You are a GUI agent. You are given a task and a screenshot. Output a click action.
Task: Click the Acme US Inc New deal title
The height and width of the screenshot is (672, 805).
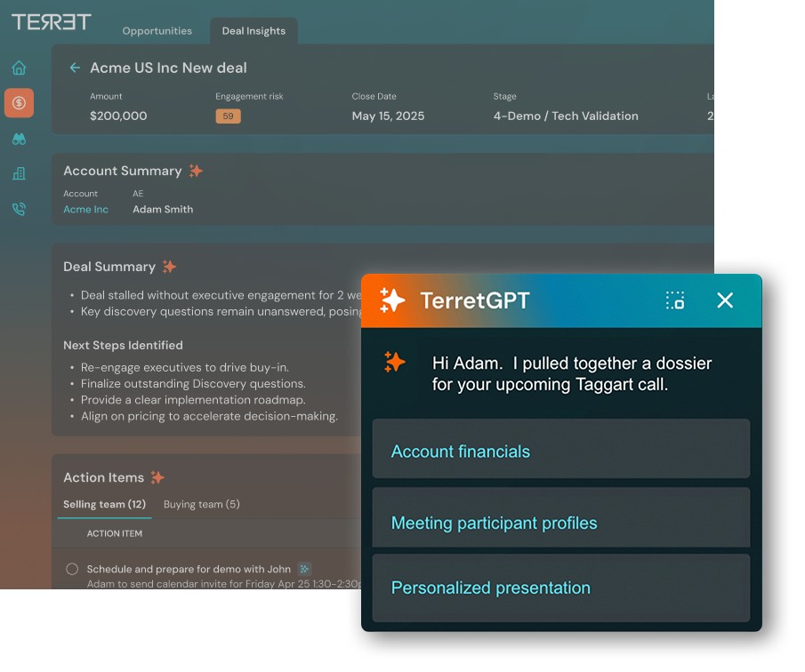coord(168,68)
